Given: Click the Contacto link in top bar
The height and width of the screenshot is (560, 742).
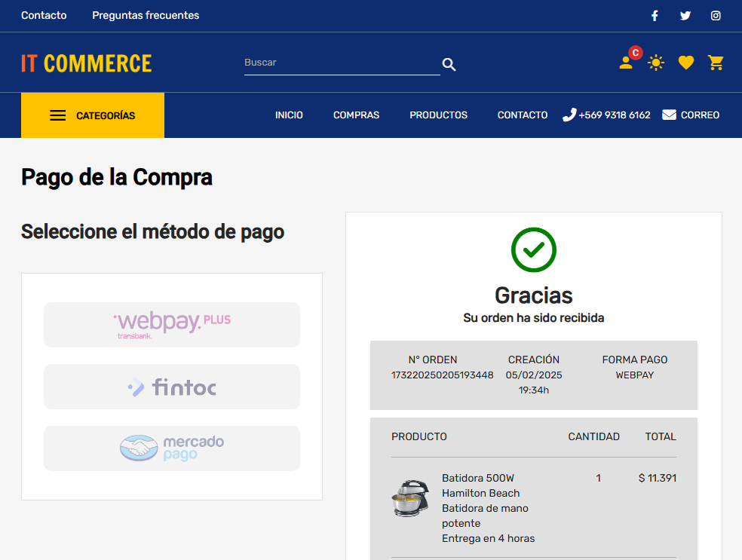Looking at the screenshot, I should pos(44,16).
